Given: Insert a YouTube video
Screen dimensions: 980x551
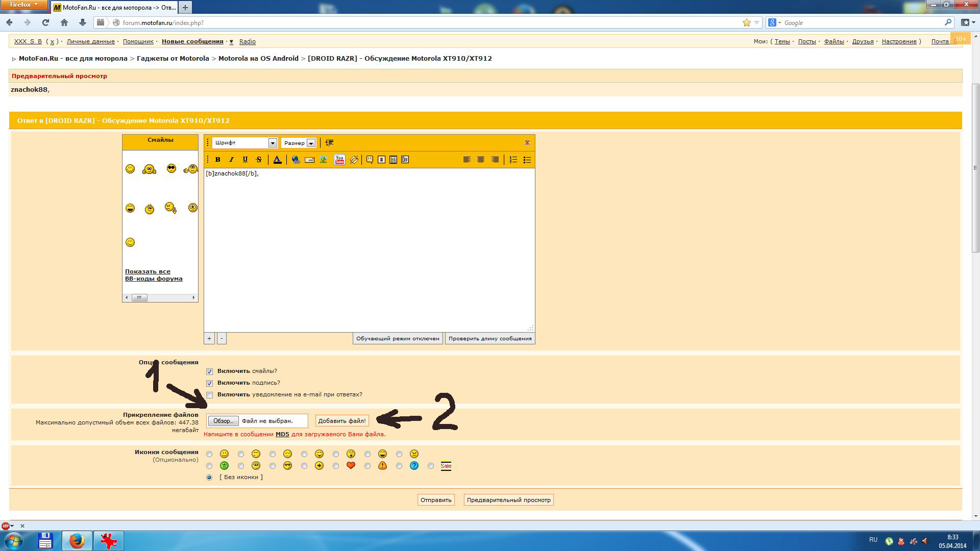Looking at the screenshot, I should click(339, 160).
